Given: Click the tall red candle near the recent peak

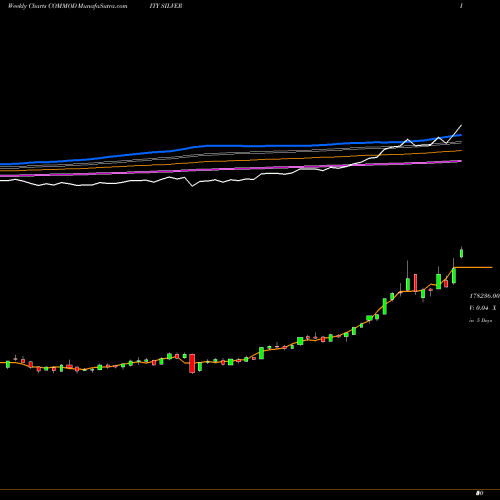Looking at the screenshot, I should 415,283.
